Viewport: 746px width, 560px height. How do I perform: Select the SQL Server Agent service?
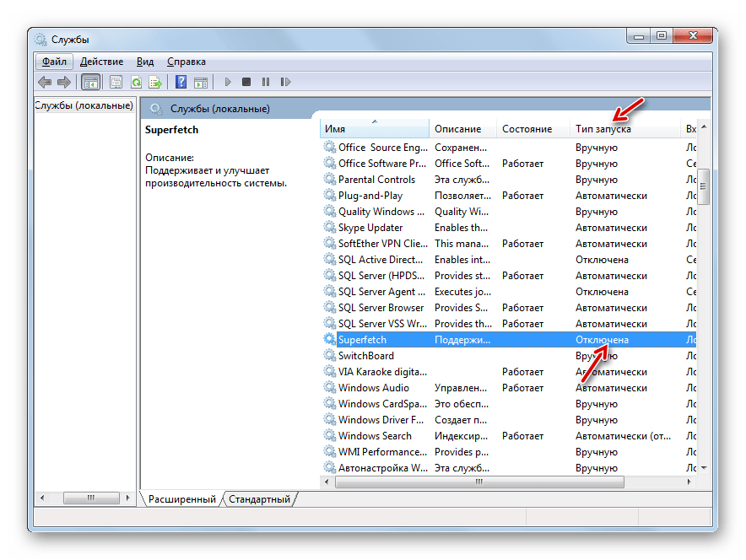click(508, 292)
